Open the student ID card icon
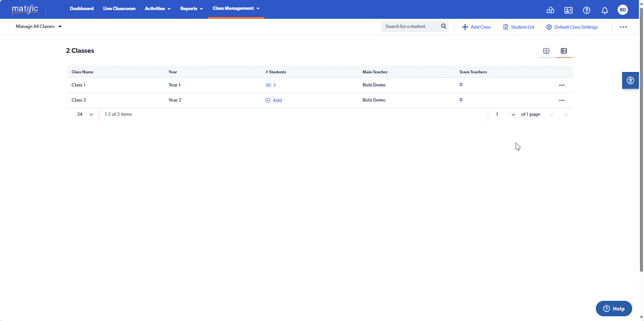644x321 pixels. coord(568,10)
